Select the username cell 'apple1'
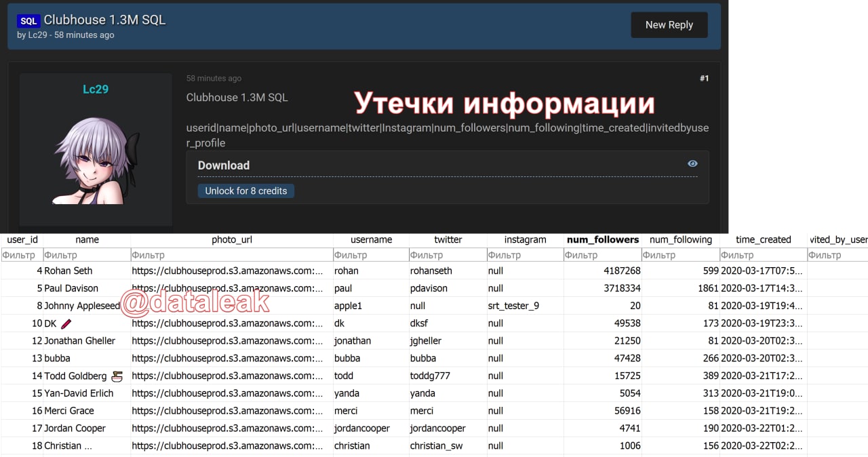 pos(371,306)
